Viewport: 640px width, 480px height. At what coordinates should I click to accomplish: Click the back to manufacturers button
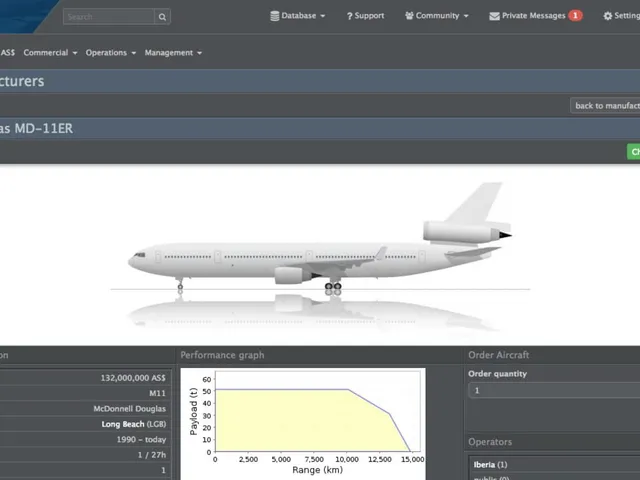coord(605,106)
